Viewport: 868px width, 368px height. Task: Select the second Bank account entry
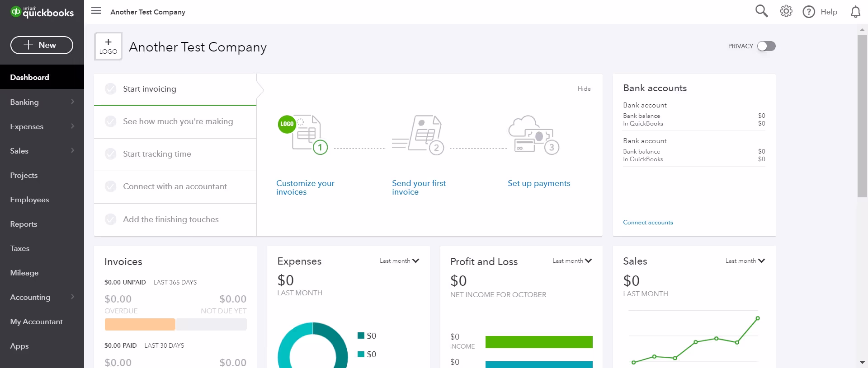point(694,149)
